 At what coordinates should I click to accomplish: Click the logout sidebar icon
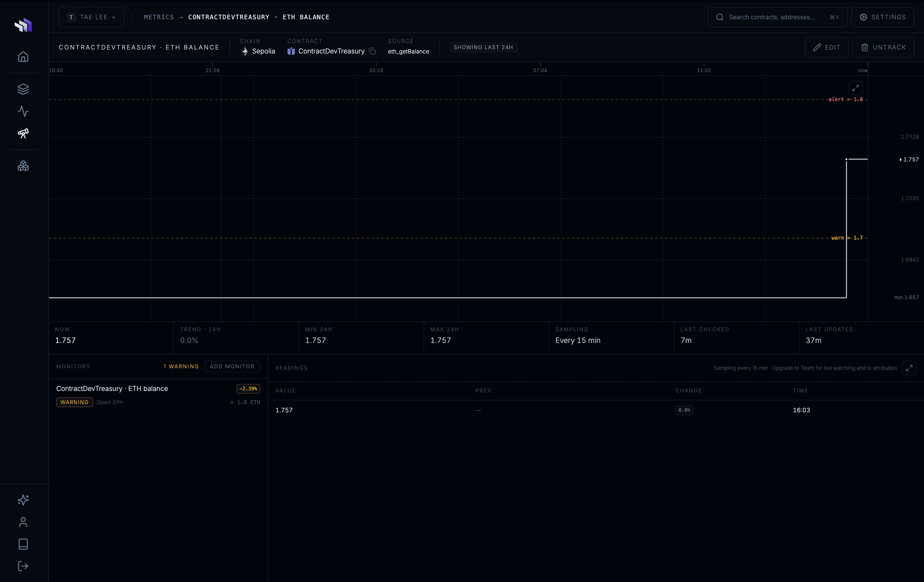tap(24, 566)
